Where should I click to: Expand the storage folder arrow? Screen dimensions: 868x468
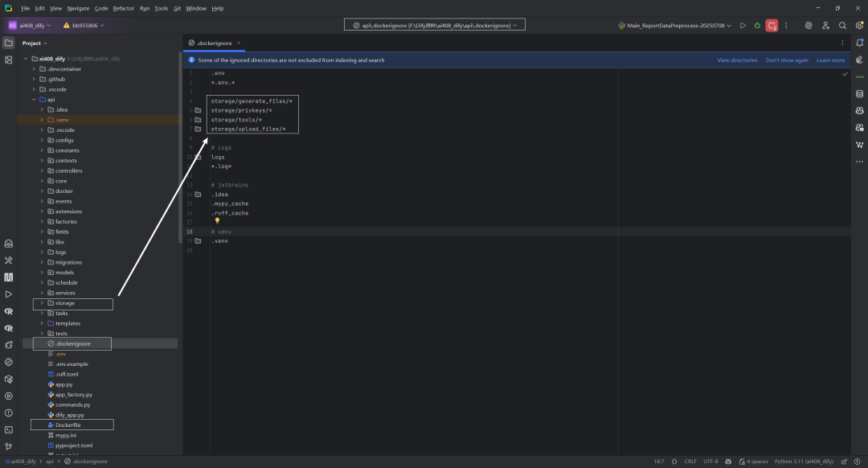(42, 303)
